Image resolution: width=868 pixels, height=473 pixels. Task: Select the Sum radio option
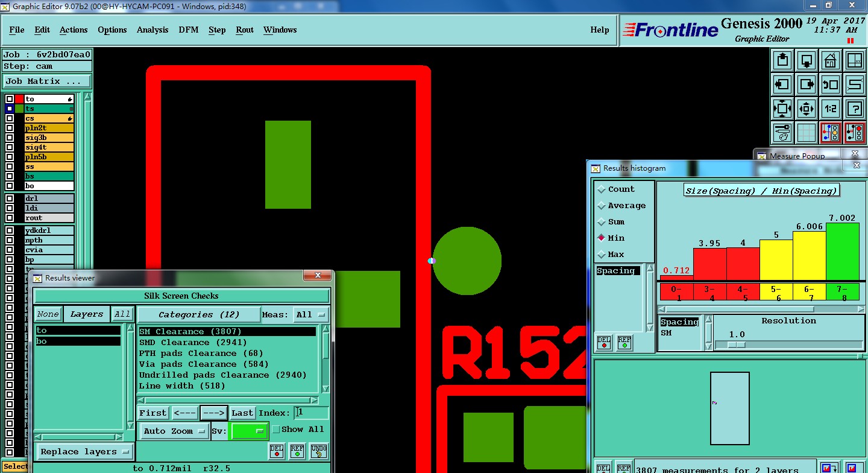point(601,222)
